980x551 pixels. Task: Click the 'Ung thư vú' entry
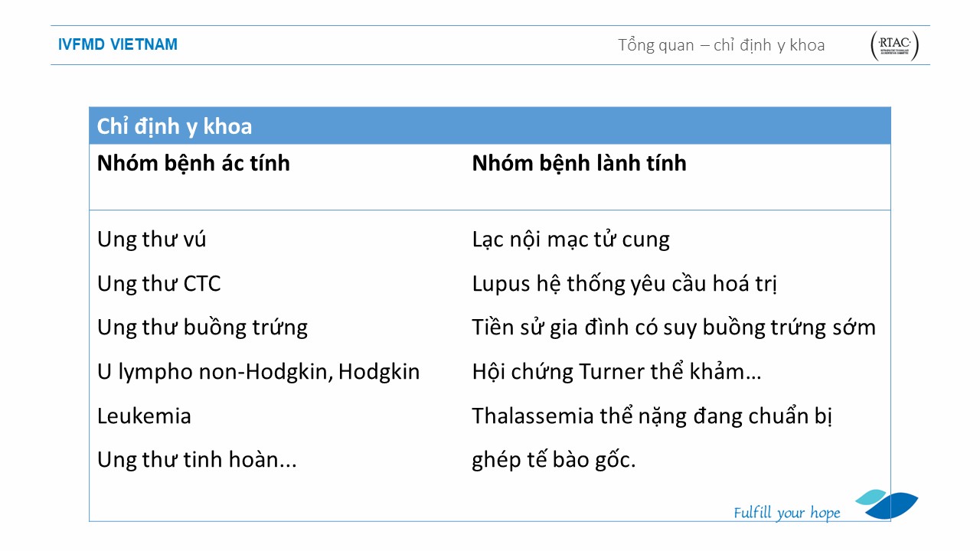(152, 240)
